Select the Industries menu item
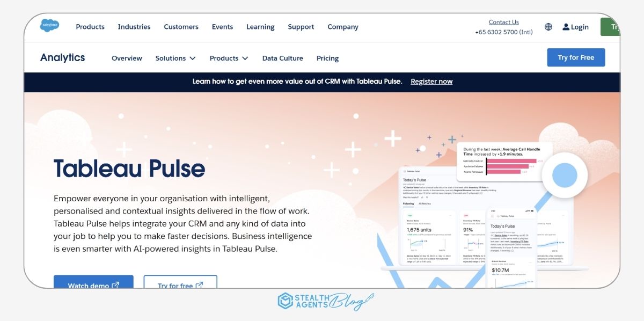The image size is (644, 321). point(134,27)
